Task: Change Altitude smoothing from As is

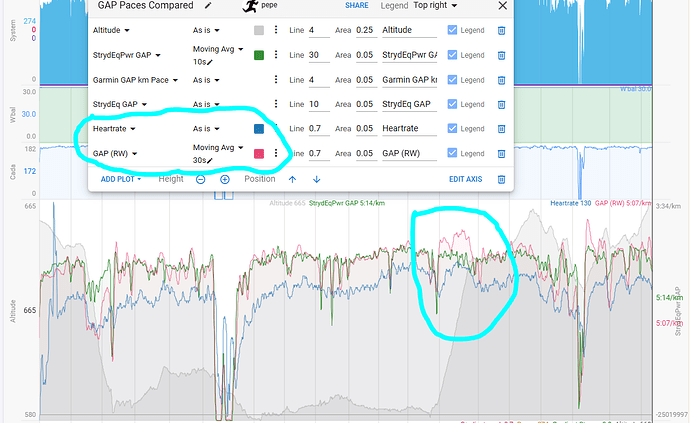Action: tap(206, 30)
